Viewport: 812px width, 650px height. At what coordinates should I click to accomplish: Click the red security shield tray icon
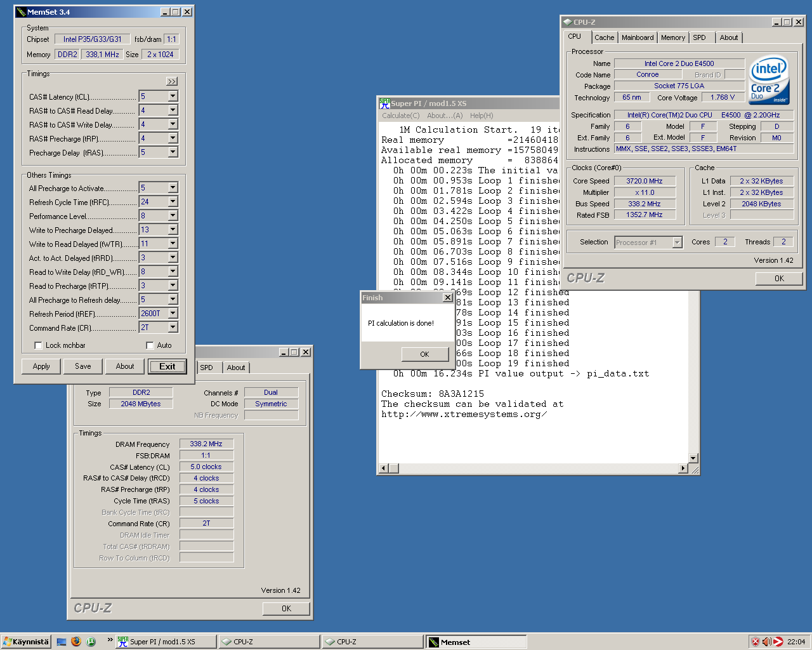tap(756, 642)
